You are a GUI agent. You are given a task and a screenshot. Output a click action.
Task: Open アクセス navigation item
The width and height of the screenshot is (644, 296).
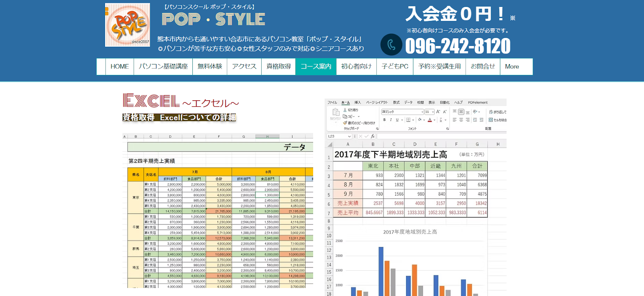[x=244, y=66]
